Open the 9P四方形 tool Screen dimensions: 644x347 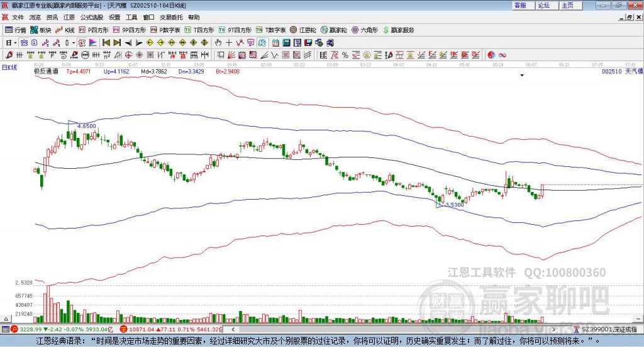point(129,30)
